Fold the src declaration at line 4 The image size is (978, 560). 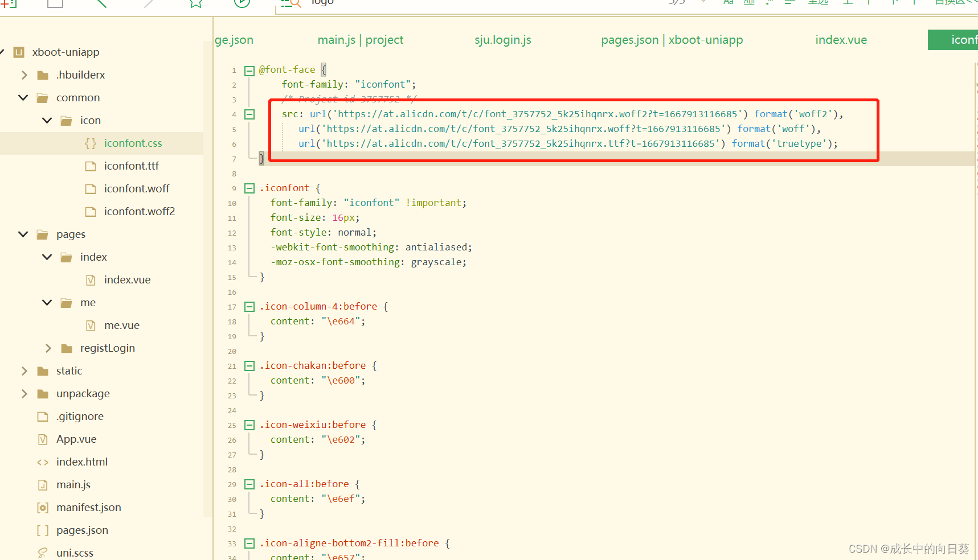(x=249, y=114)
